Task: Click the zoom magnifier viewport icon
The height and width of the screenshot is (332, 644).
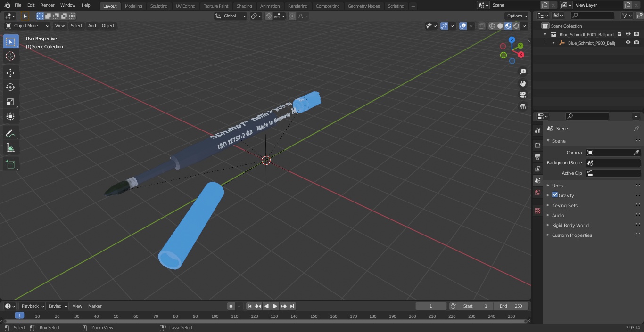Action: [522, 72]
